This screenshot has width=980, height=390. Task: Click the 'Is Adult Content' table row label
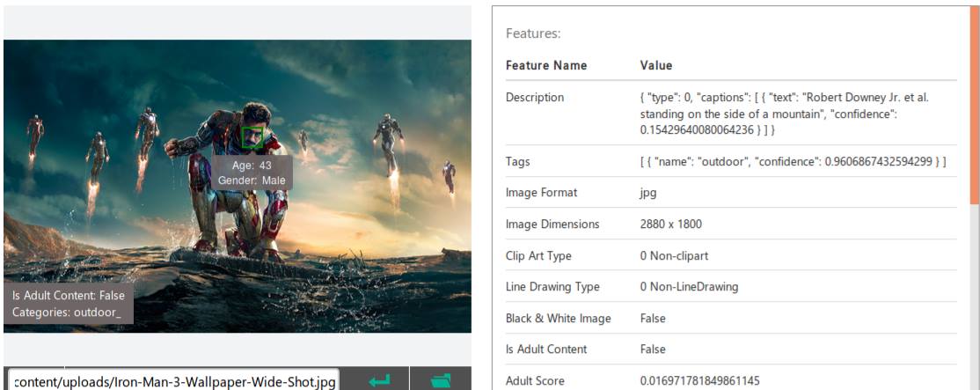tap(546, 350)
